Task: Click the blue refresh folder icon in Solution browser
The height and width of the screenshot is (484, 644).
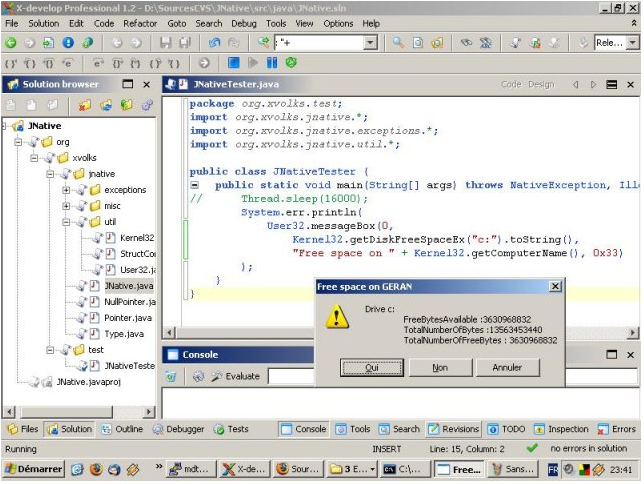Action: [x=106, y=105]
